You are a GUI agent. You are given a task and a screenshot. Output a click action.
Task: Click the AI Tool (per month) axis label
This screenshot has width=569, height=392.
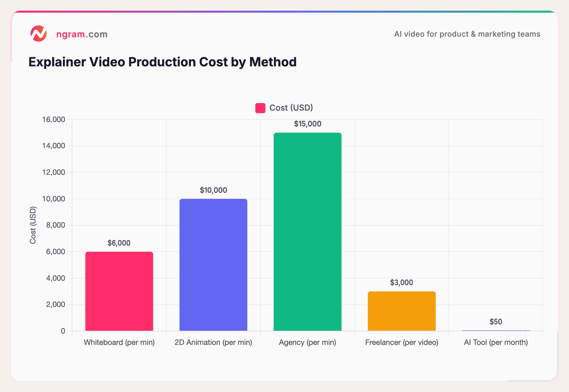496,342
